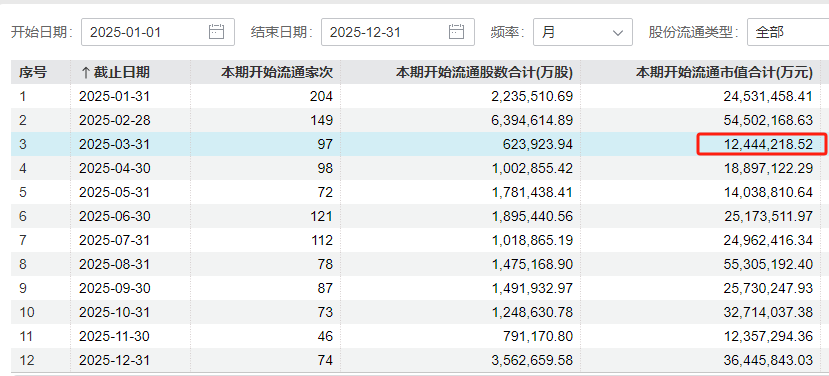Screen dimensions: 829x376
Task: Edit the start date field 2025-01-01
Action: click(158, 32)
